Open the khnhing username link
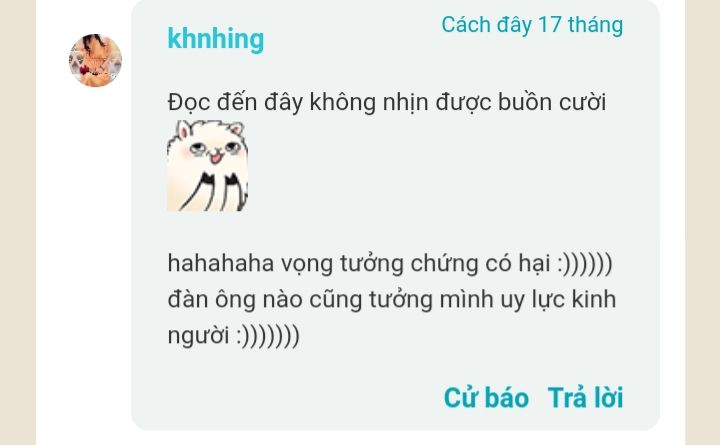This screenshot has width=720, height=445. tap(216, 39)
